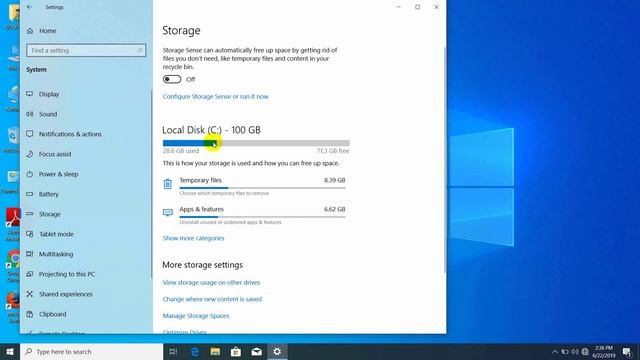Screen dimensions: 640x360
Task: Show hidden system tray icons
Action: tap(555, 351)
